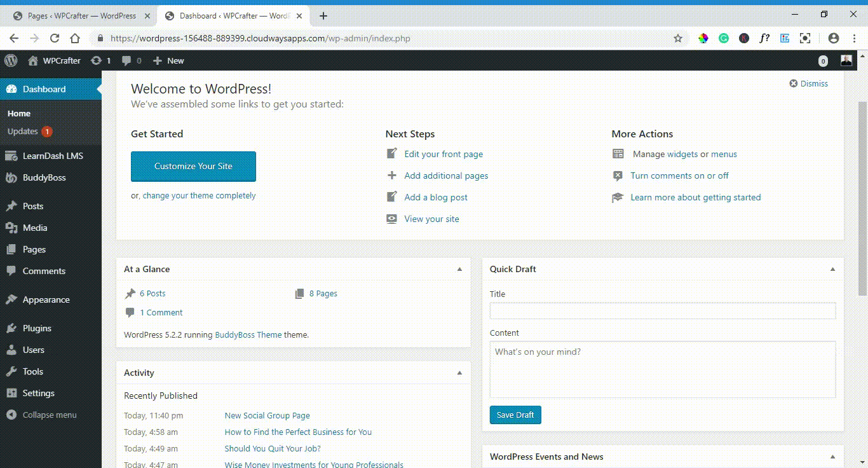Click the Dashboard gauge icon

click(11, 89)
